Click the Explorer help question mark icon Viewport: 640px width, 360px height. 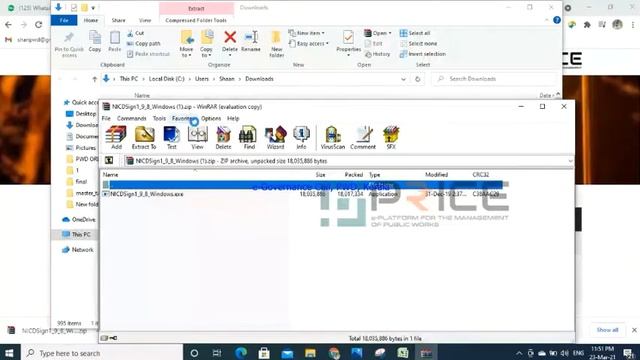(557, 20)
